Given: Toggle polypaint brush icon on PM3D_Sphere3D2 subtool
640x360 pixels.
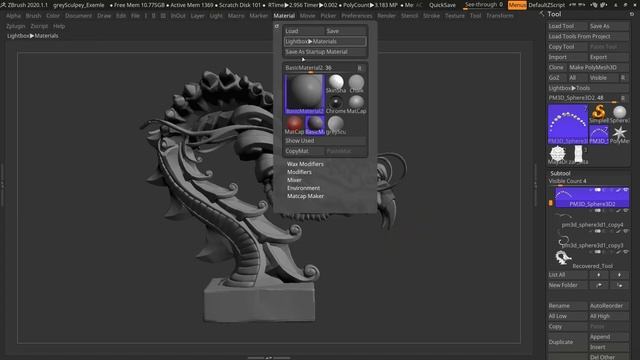Looking at the screenshot, I should click(x=618, y=190).
